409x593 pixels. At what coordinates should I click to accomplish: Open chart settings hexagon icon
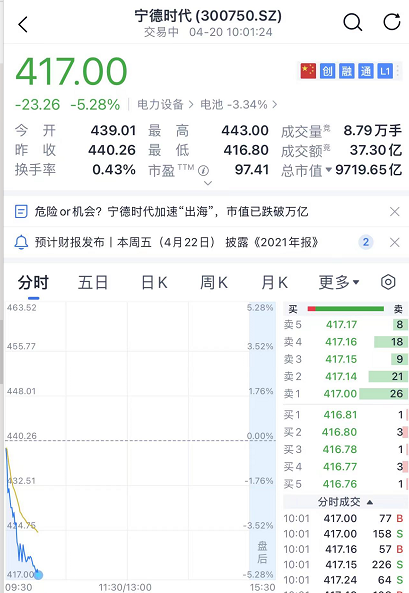(x=388, y=282)
